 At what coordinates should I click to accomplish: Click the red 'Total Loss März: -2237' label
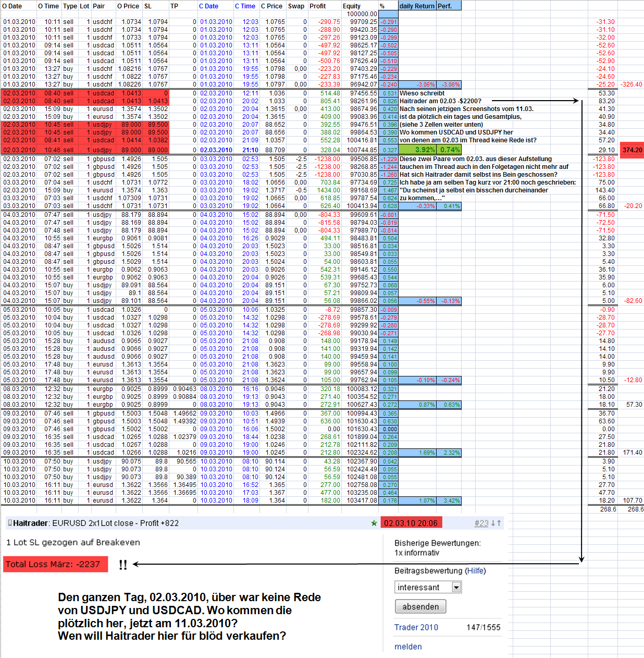tap(55, 564)
